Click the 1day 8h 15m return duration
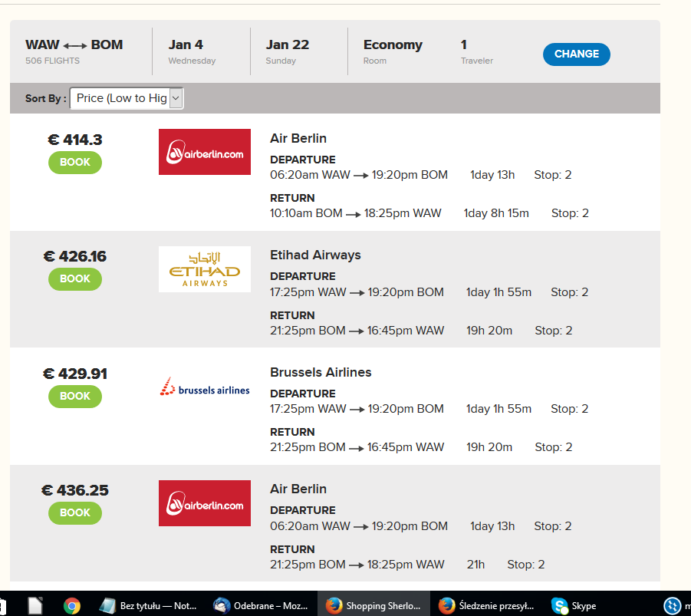The height and width of the screenshot is (616, 691). (495, 213)
